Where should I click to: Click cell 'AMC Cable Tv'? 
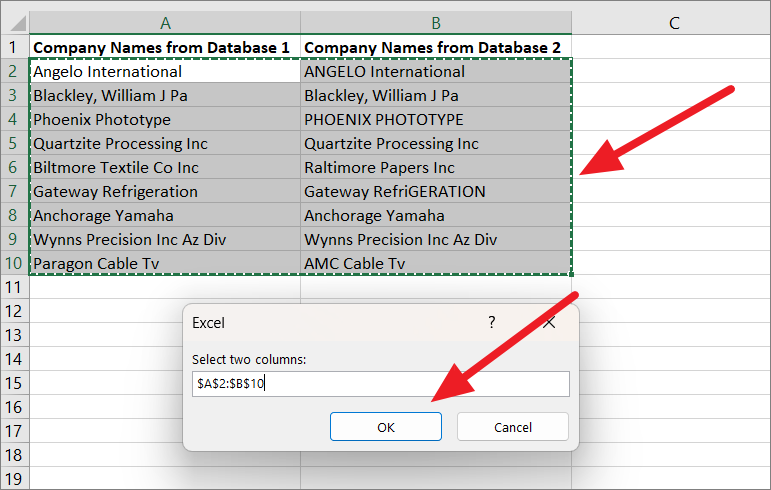pos(436,263)
